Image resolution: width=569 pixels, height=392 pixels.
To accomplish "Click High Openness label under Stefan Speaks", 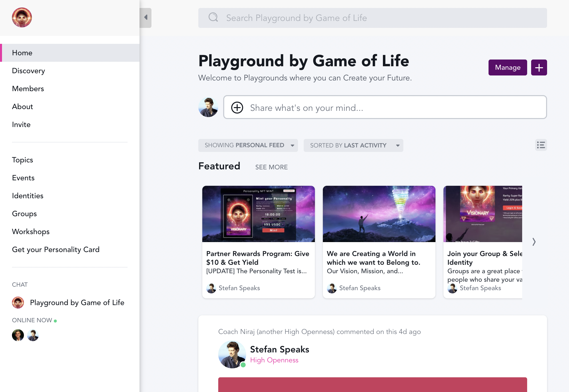I will pos(274,360).
